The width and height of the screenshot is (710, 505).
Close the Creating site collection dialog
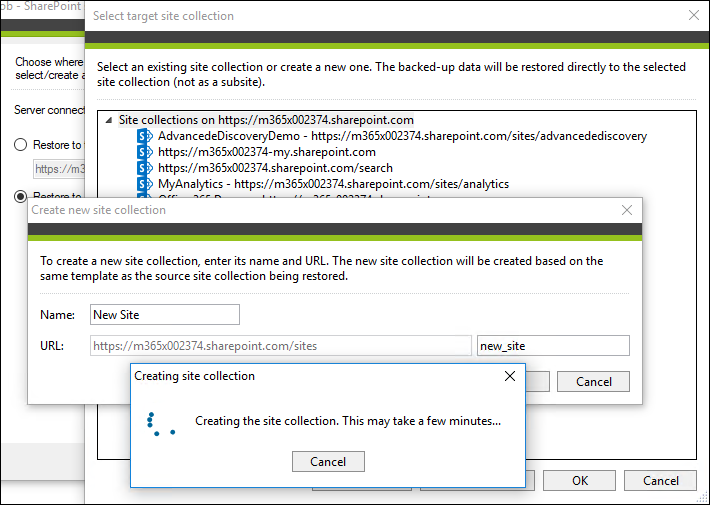click(510, 376)
